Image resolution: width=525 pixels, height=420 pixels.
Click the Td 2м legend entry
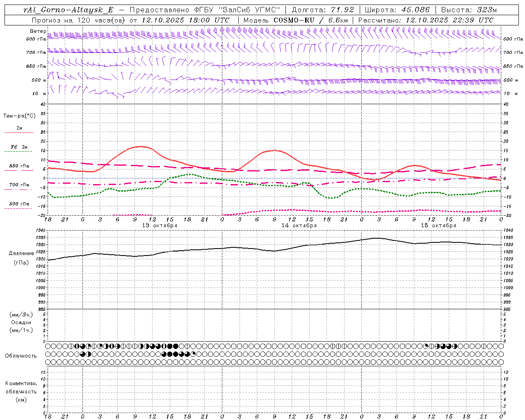(x=19, y=147)
